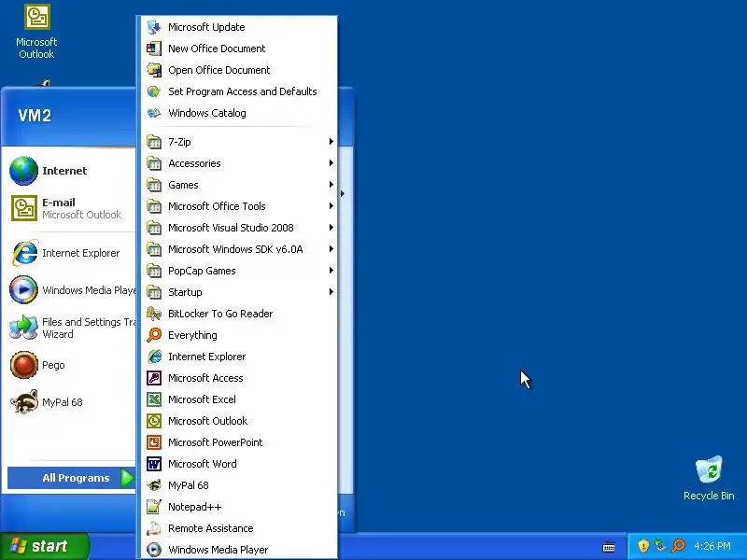Click the start button
Screen dimensions: 747x560
[45, 546]
